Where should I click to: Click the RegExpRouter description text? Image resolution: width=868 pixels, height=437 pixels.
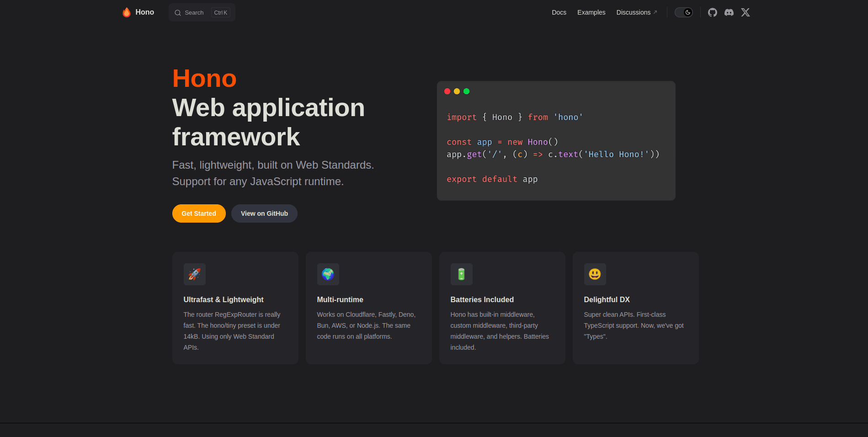232,331
